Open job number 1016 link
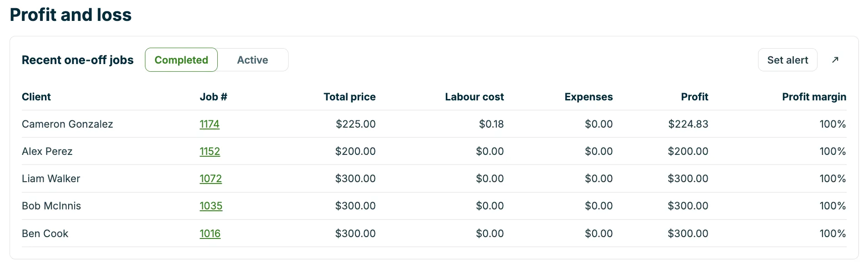This screenshot has width=868, height=268. pyautogui.click(x=210, y=233)
